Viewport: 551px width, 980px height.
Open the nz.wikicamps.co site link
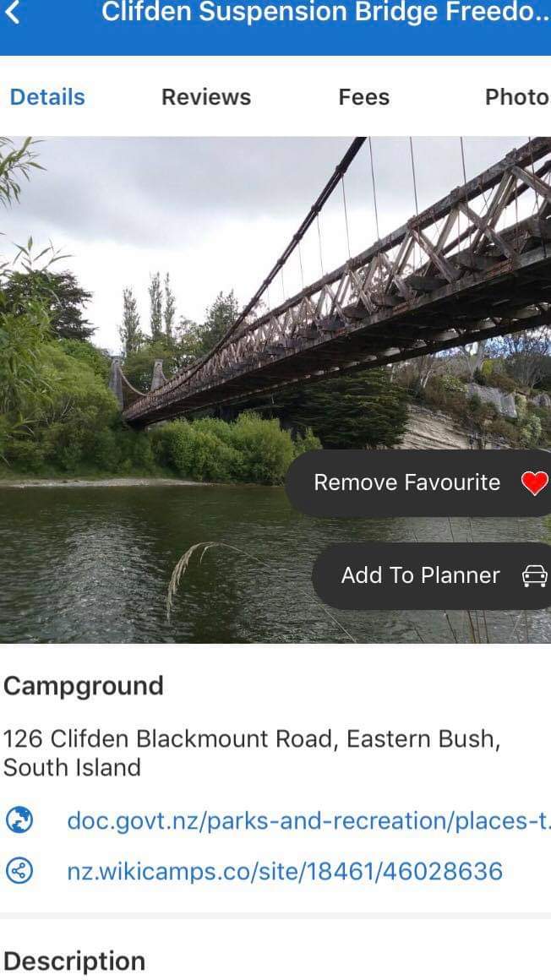tap(285, 871)
